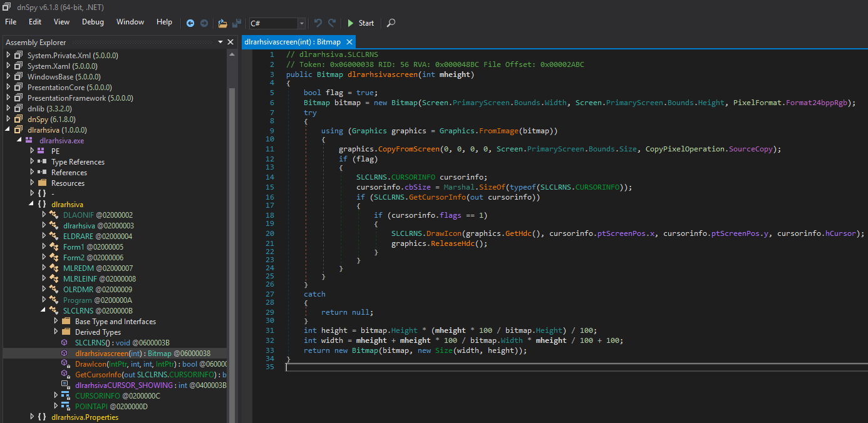The image size is (868, 423).
Task: Click the assembly icon beside dnlib (3.3.2.0)
Action: 18,109
